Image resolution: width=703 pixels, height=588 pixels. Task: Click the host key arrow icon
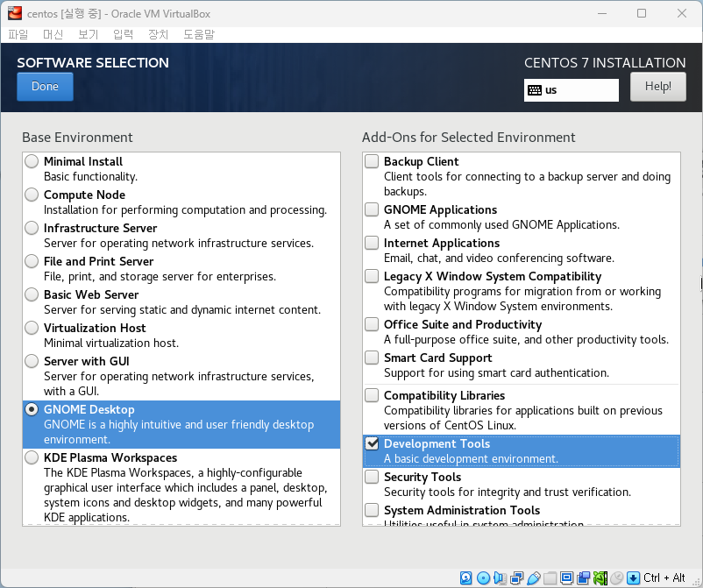coord(633,577)
